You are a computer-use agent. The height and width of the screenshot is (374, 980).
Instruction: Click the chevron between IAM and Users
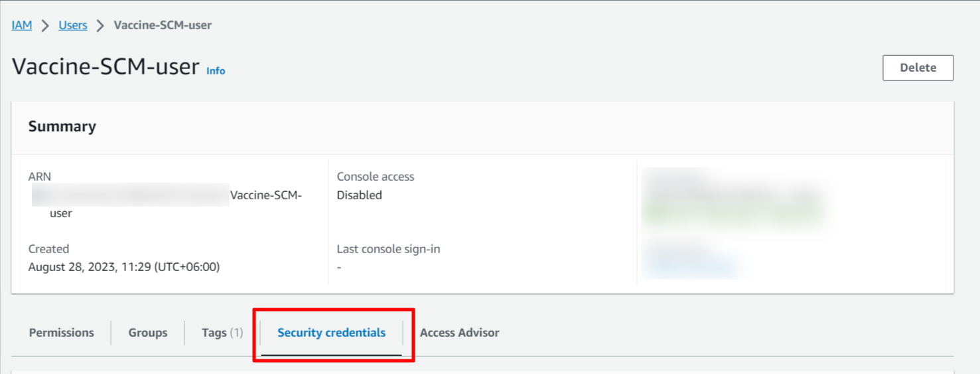pos(45,25)
